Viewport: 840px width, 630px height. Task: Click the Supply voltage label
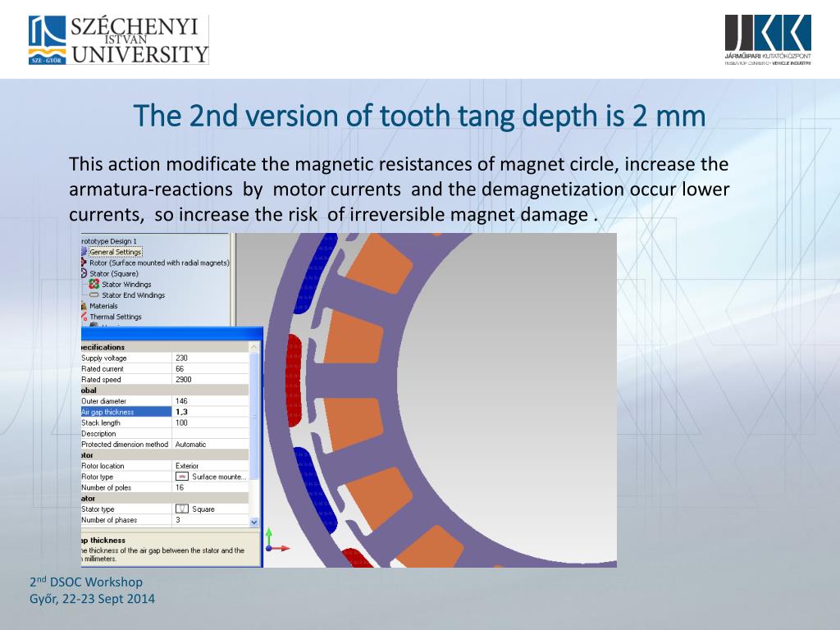[x=104, y=358]
